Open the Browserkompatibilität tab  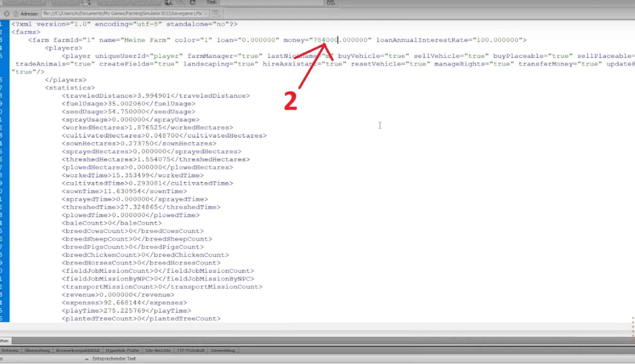(78, 351)
